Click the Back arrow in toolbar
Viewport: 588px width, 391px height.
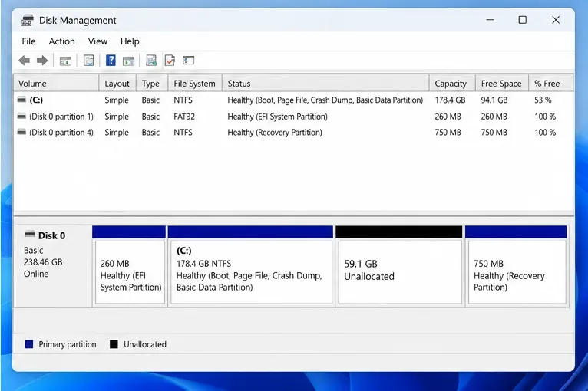pyautogui.click(x=25, y=61)
